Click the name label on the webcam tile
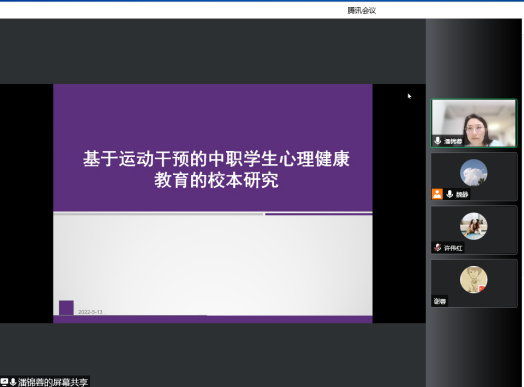 click(453, 141)
